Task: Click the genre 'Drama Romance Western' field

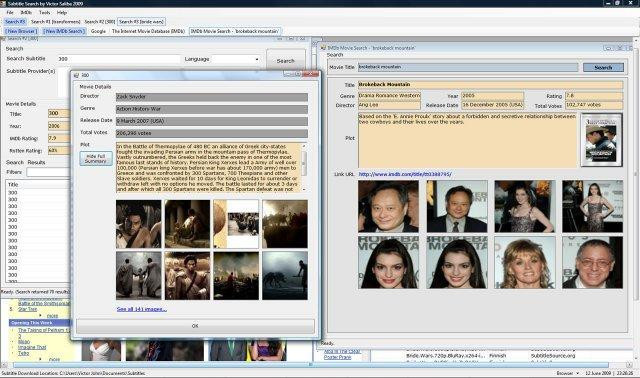Action: [x=389, y=96]
